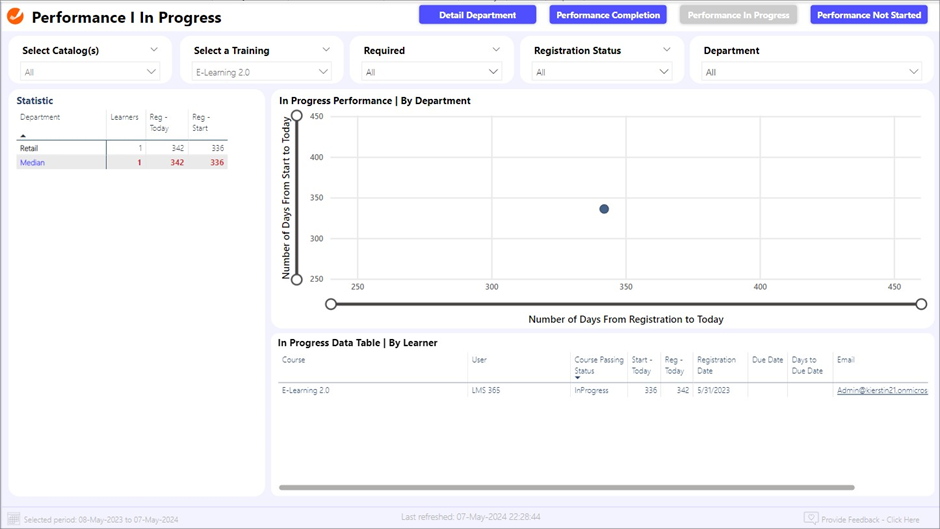Viewport: 940px width, 529px height.
Task: Open the Detail Department page
Action: click(477, 15)
